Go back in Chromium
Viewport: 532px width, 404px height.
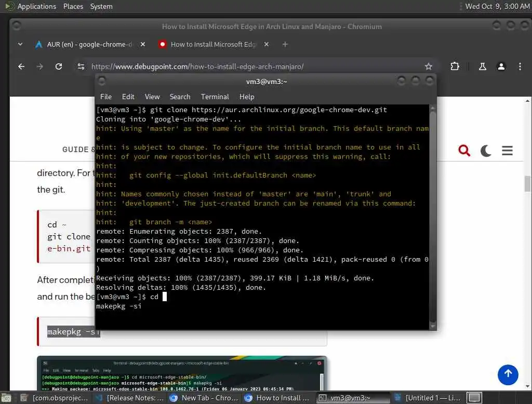click(21, 66)
